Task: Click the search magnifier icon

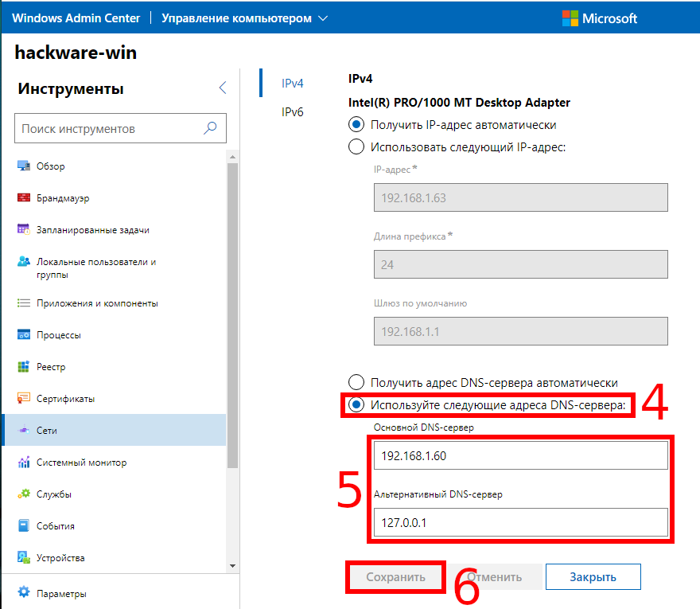Action: coord(211,128)
